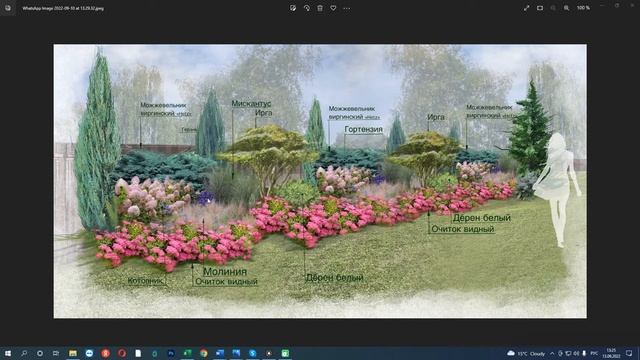
Task: Open the three-dot See more menu
Action: click(347, 8)
